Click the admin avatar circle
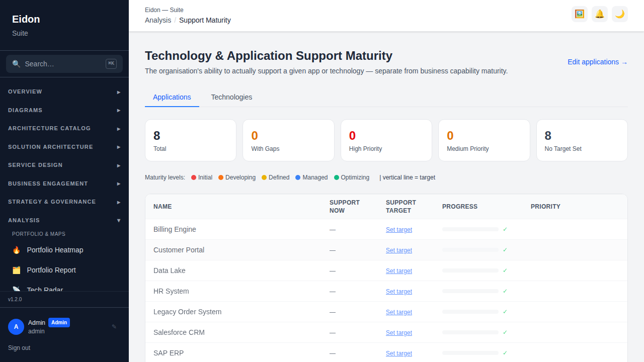 (x=16, y=327)
